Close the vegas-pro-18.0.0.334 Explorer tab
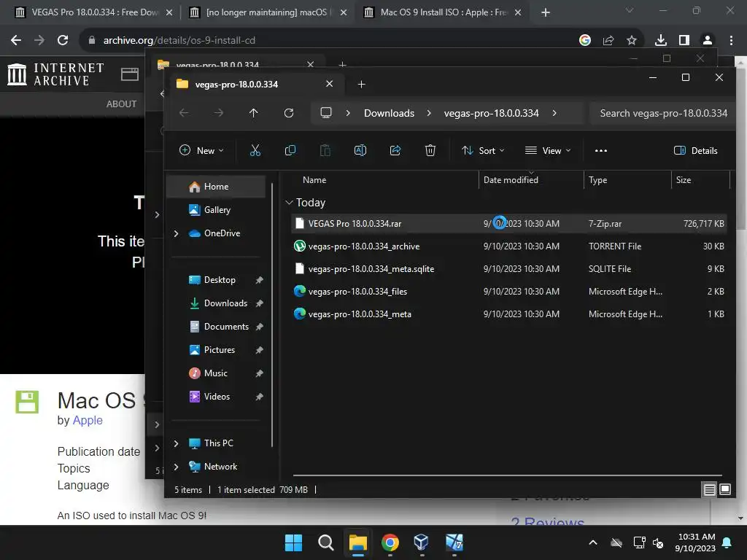Screen dimensions: 747x560 329,84
